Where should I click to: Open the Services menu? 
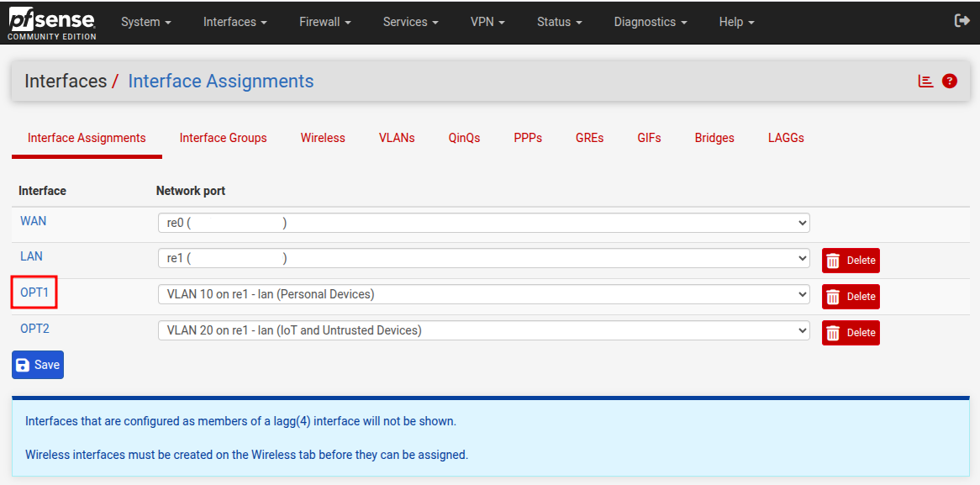point(410,22)
